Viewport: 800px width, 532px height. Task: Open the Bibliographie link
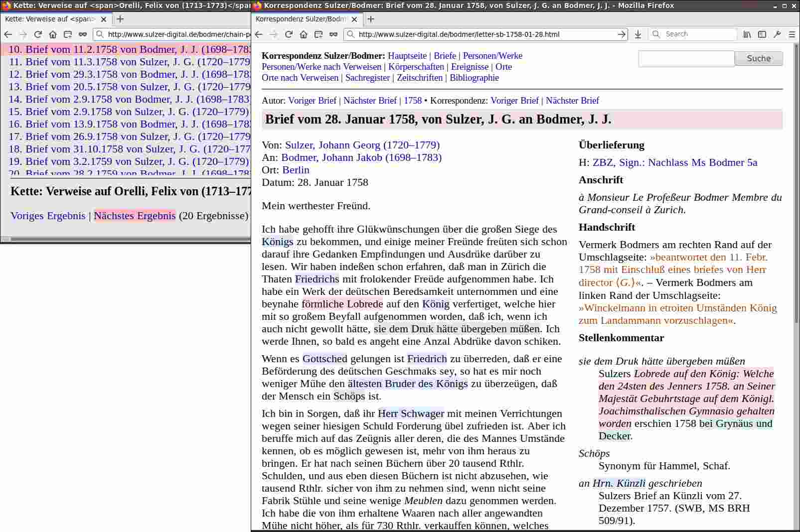point(474,78)
